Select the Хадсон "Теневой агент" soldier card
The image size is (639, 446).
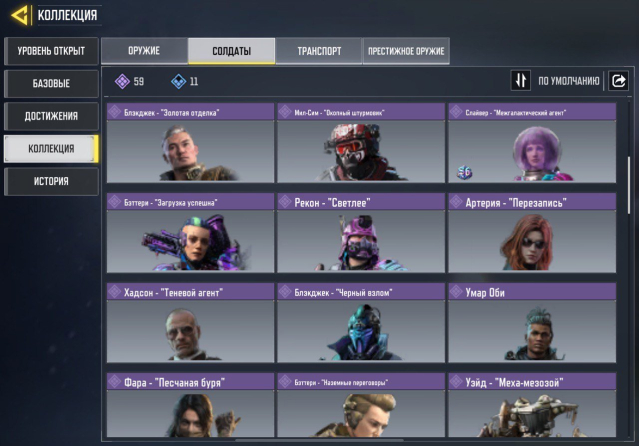click(190, 323)
